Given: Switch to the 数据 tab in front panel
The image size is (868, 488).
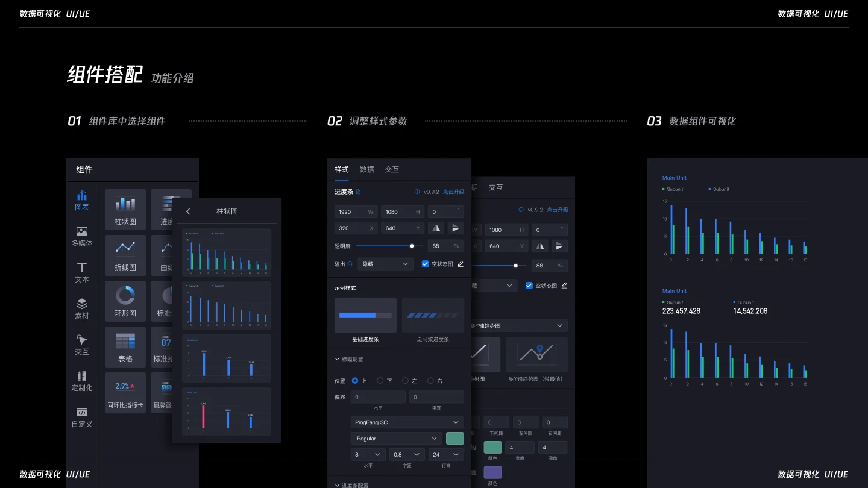Looking at the screenshot, I should pyautogui.click(x=367, y=169).
